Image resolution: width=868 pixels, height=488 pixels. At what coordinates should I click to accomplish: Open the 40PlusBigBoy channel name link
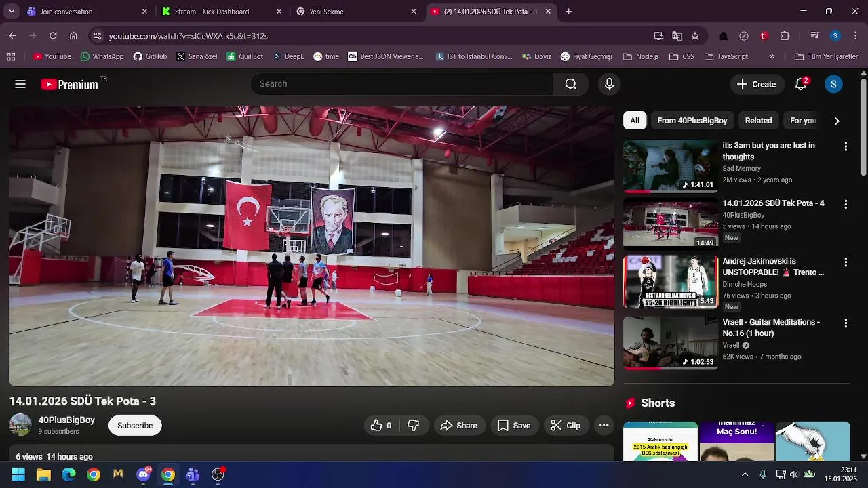pos(66,420)
